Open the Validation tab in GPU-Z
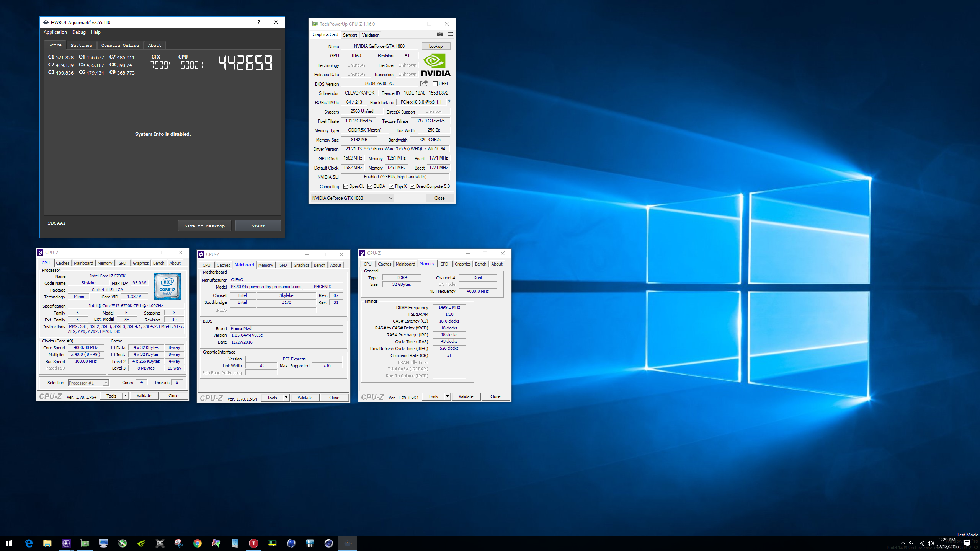This screenshot has width=980, height=551. click(x=371, y=35)
